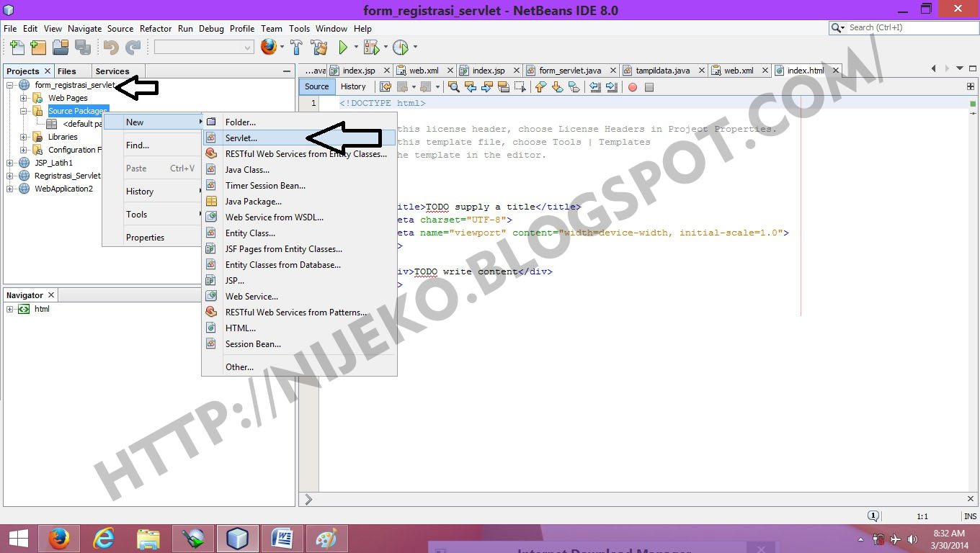Switch to the History view of the editor

(353, 86)
